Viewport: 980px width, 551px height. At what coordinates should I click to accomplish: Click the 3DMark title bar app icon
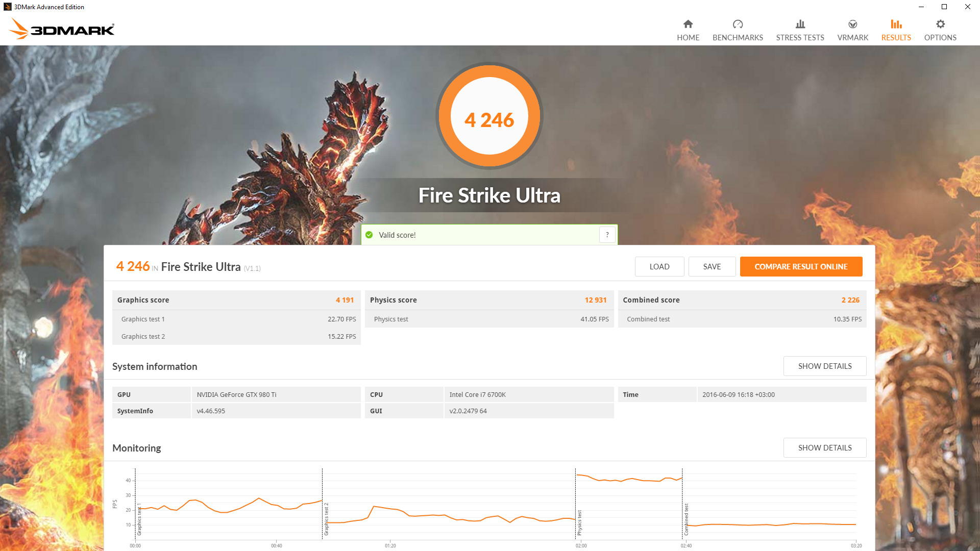tap(7, 7)
